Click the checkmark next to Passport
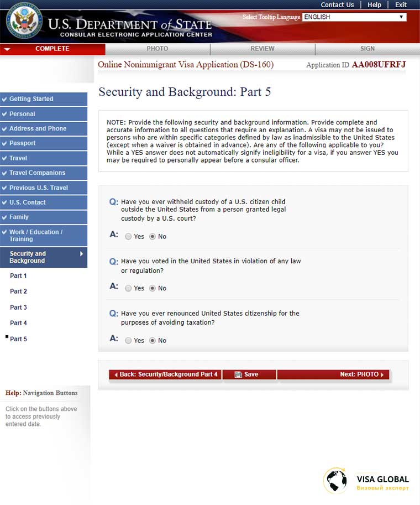This screenshot has width=420, height=505. pos(4,143)
